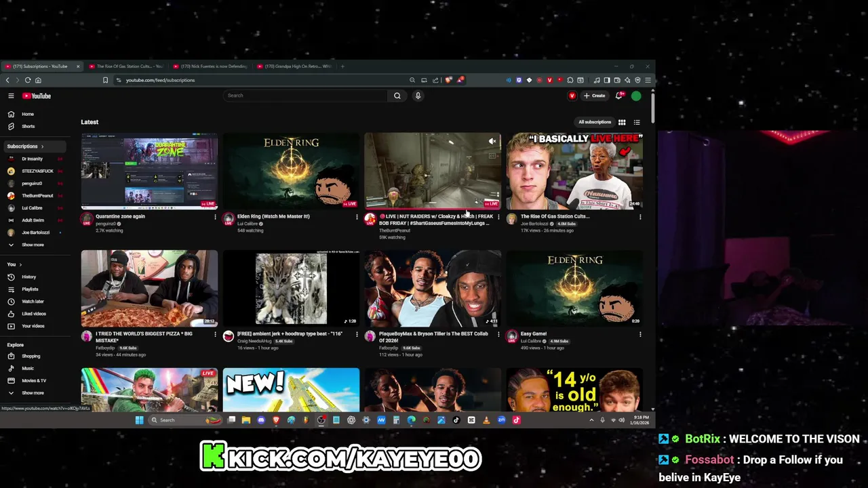Open more options for Quarantine zone again
This screenshot has height=488, width=868.
click(215, 217)
